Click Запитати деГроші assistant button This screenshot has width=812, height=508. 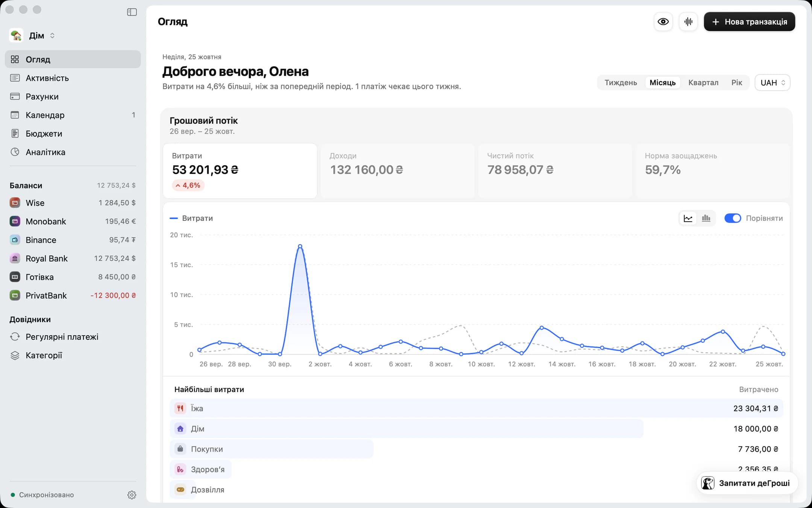pyautogui.click(x=747, y=483)
